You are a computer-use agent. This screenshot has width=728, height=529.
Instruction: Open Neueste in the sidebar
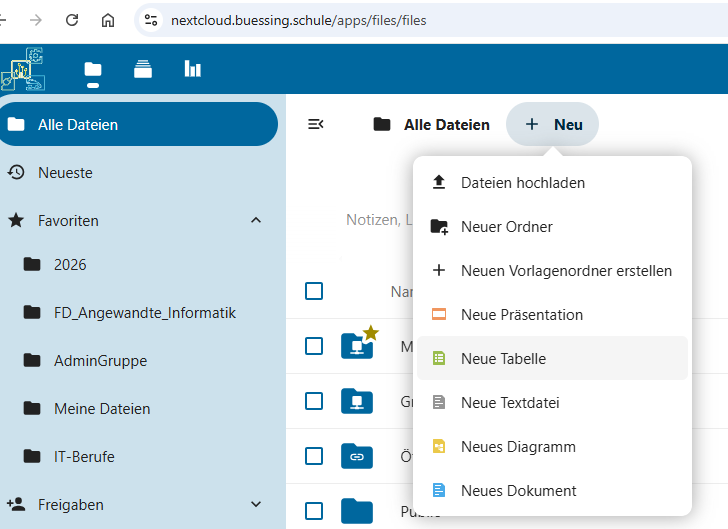pos(65,173)
